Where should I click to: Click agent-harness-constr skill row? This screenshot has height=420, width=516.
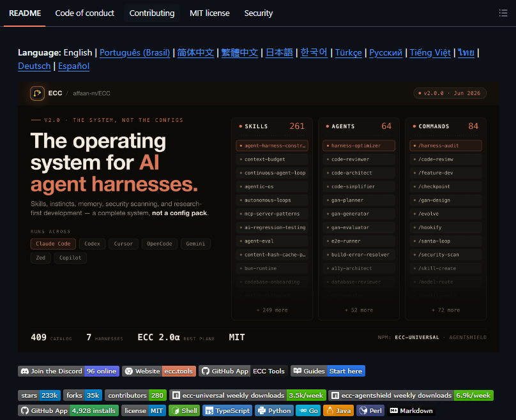click(272, 146)
